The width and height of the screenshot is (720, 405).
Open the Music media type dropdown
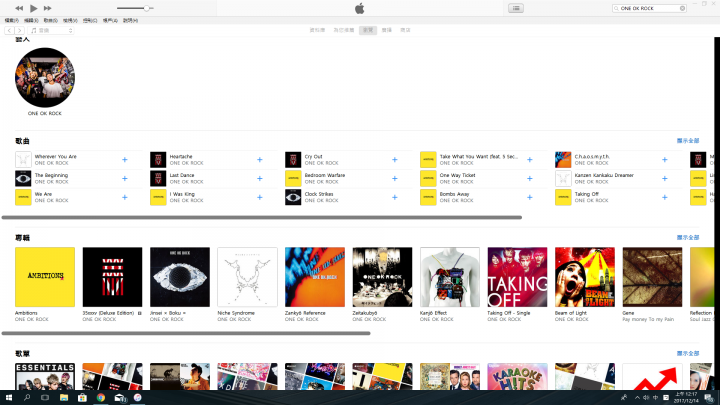click(x=51, y=30)
